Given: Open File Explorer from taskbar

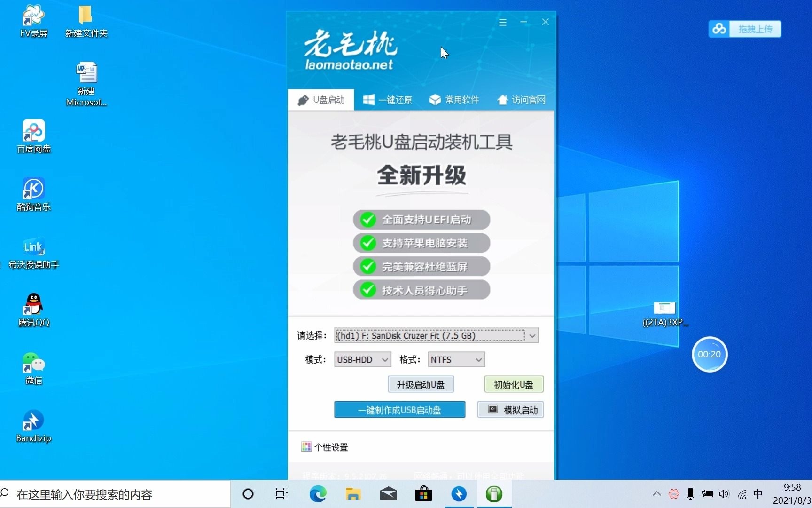Looking at the screenshot, I should (353, 494).
